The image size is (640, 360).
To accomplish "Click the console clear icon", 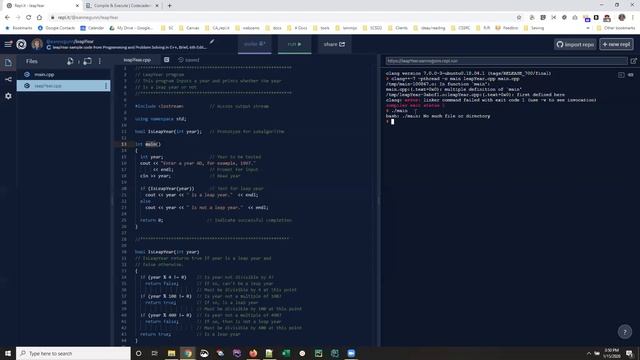I will coord(621,75).
